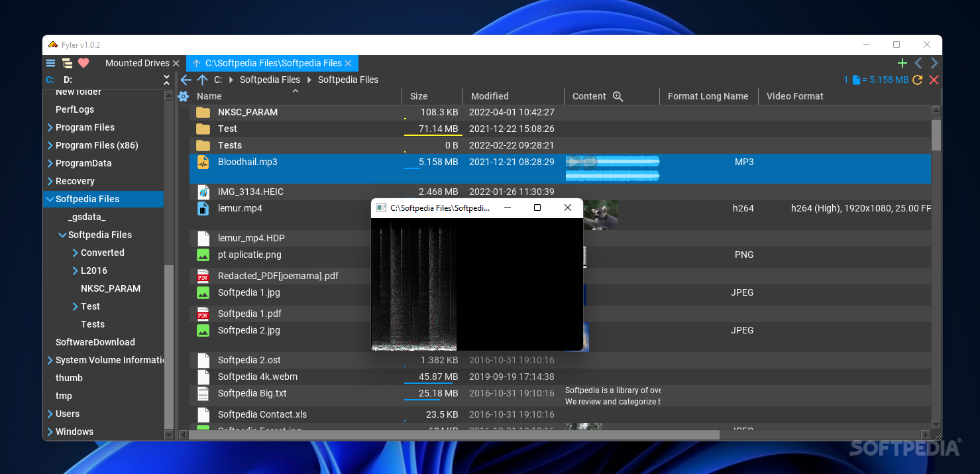Click the IMG_3134.HEIC file icon
This screenshot has width=980, height=474.
click(x=203, y=192)
